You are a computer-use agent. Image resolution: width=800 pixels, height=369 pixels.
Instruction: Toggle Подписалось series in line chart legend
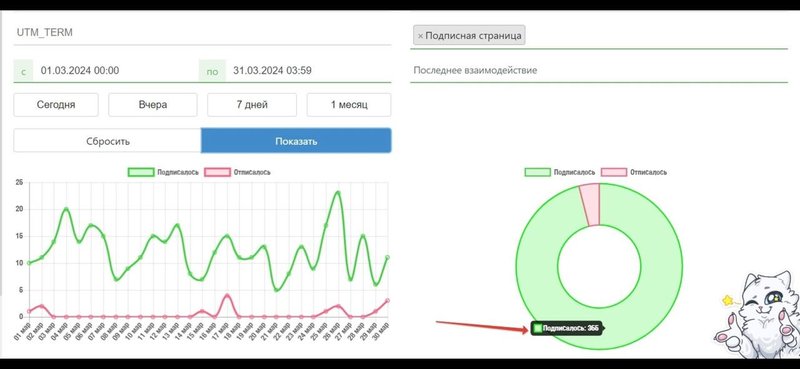163,173
